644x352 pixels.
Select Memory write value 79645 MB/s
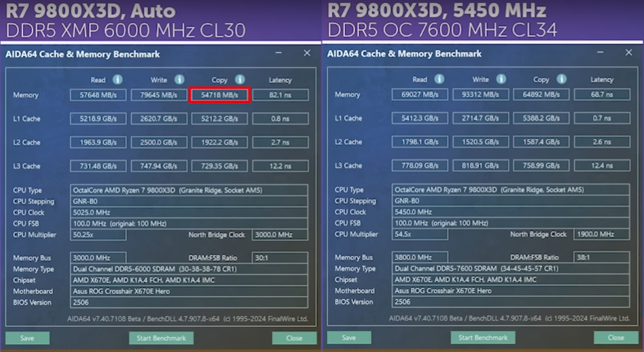158,95
